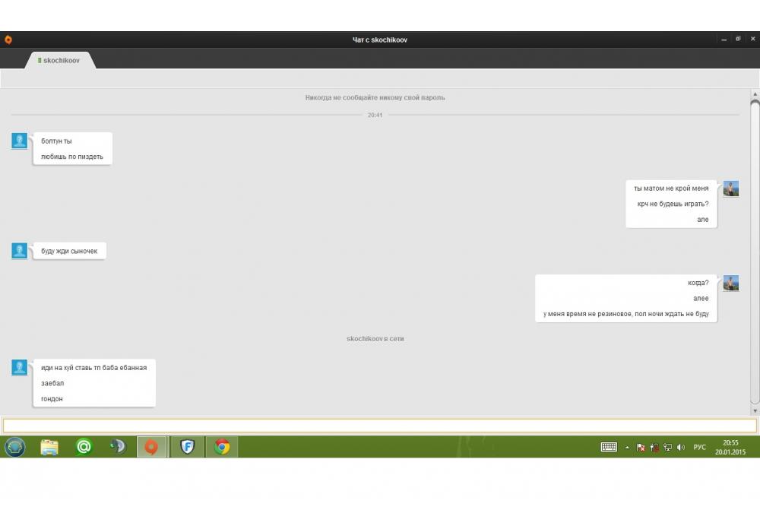Click the scrollbar down arrow
Image resolution: width=760 pixels, height=532 pixels.
point(755,410)
